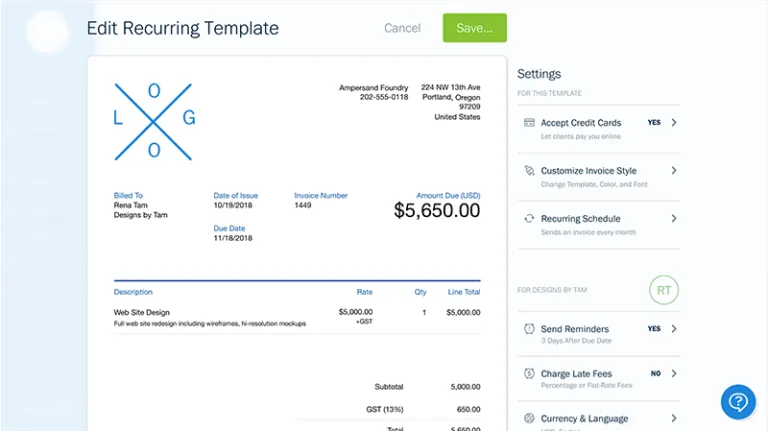The width and height of the screenshot is (768, 431).
Task: Click the Charge Late Fees icon
Action: click(529, 374)
